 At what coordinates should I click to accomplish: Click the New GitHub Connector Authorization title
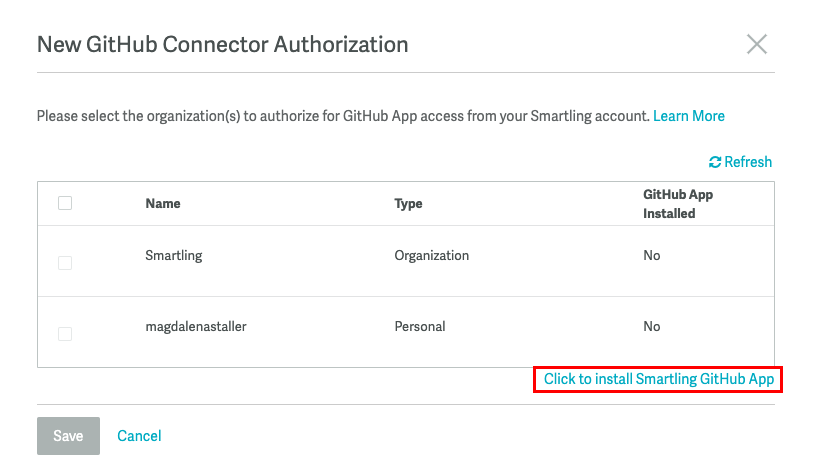(223, 44)
